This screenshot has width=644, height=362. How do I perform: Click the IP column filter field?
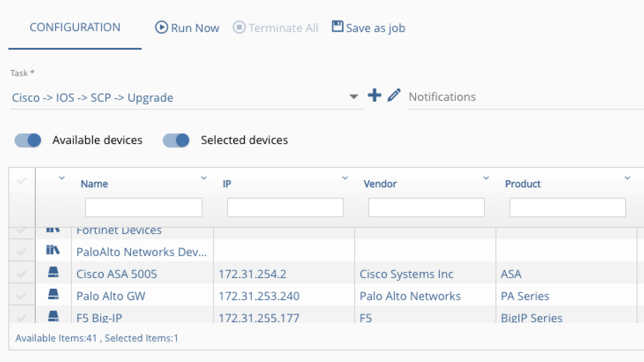(285, 207)
